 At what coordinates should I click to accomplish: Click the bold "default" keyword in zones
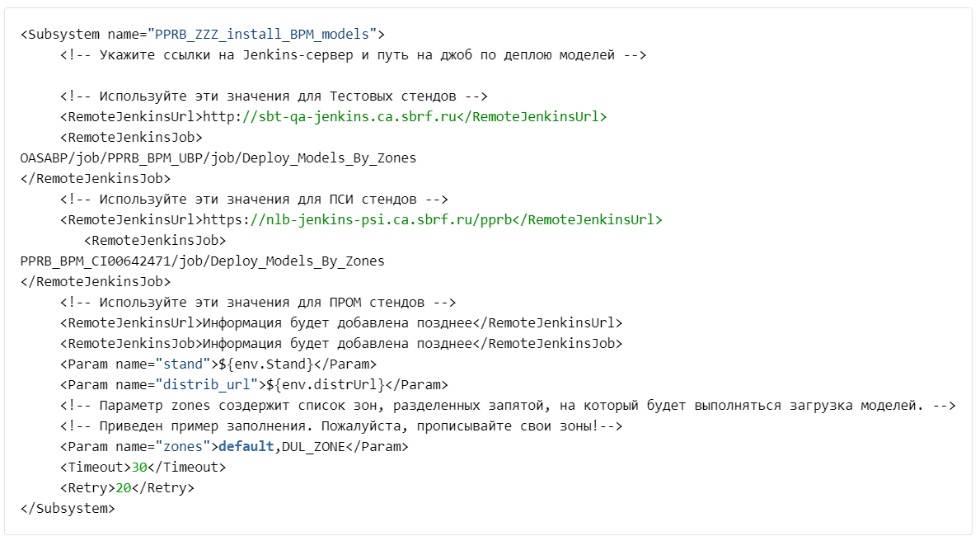coord(245,447)
